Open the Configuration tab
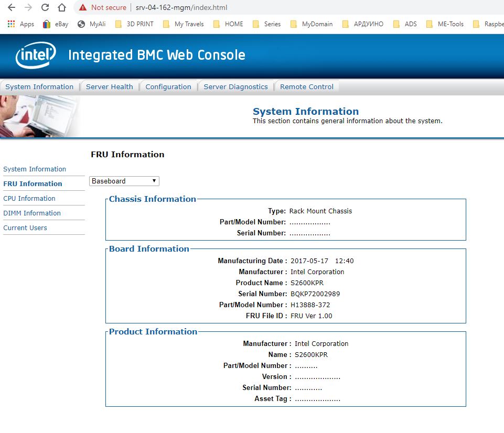 coord(168,87)
